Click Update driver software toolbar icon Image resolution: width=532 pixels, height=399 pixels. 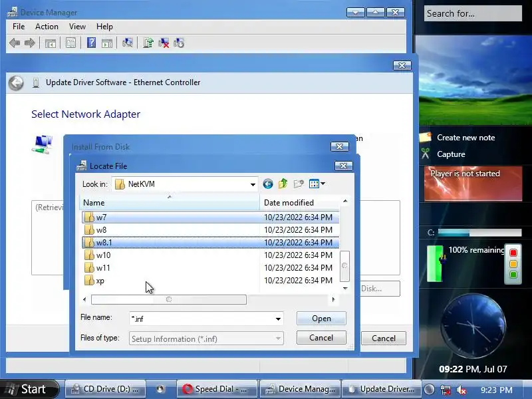click(x=148, y=43)
